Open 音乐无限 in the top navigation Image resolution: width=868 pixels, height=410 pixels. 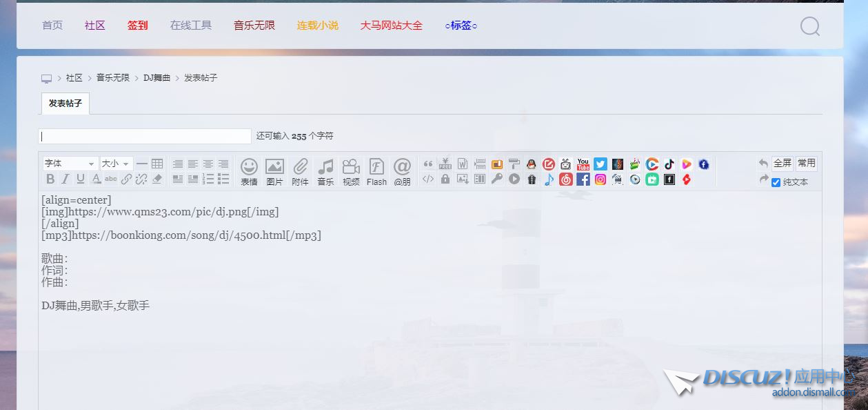click(x=254, y=26)
